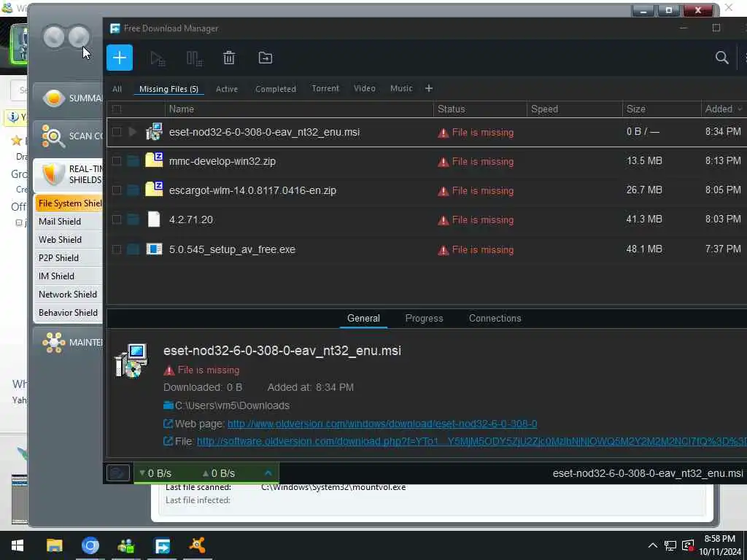Click the folder icon on the 4.2.71.20 row
The height and width of the screenshot is (560, 747).
coord(133,219)
